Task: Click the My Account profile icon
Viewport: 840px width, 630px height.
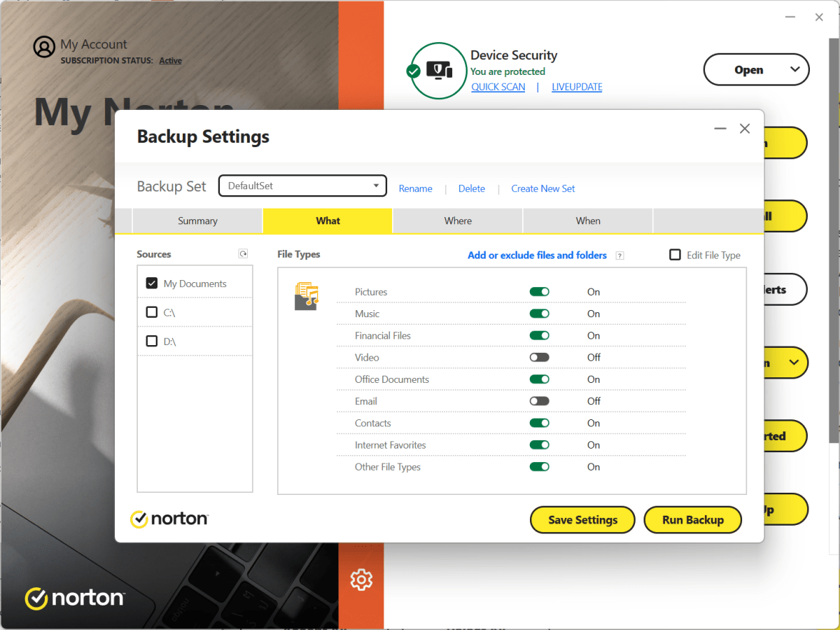Action: click(x=44, y=47)
